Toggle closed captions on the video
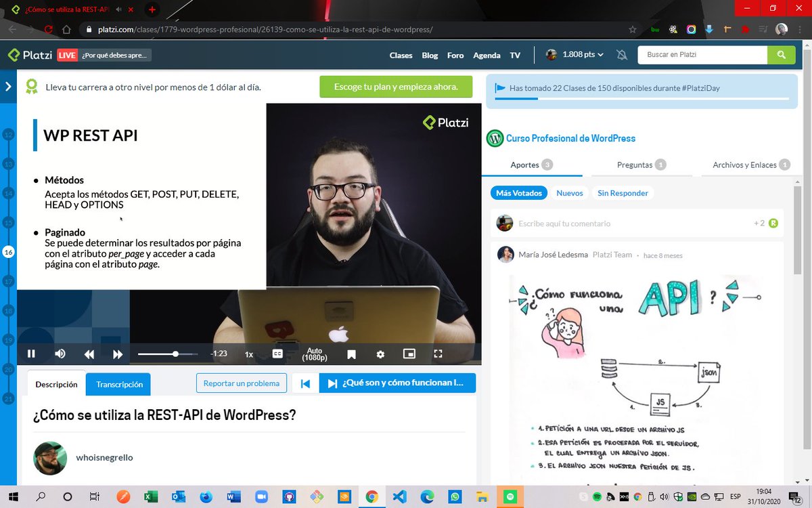Screen dimensions: 812x508 (x=277, y=354)
